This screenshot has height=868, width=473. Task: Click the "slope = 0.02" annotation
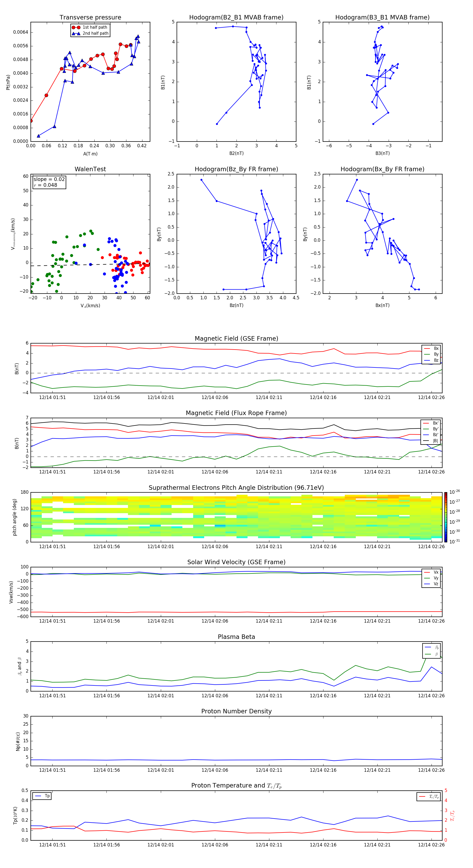click(49, 179)
